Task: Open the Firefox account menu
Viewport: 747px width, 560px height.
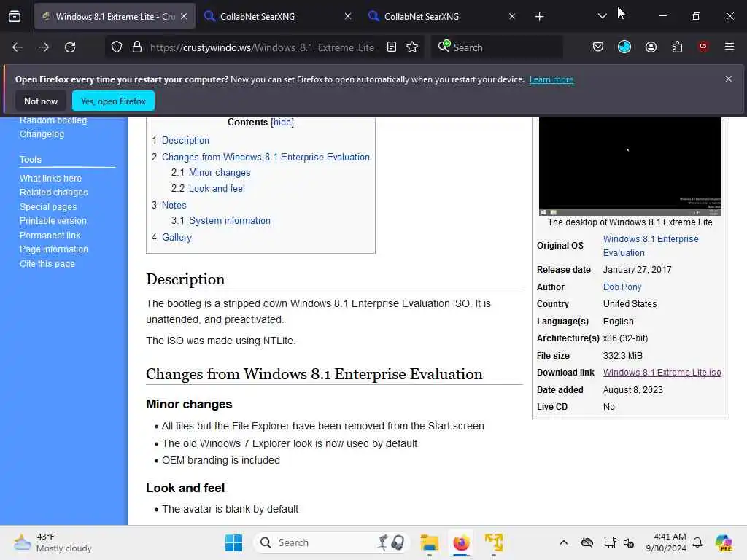Action: click(x=651, y=47)
